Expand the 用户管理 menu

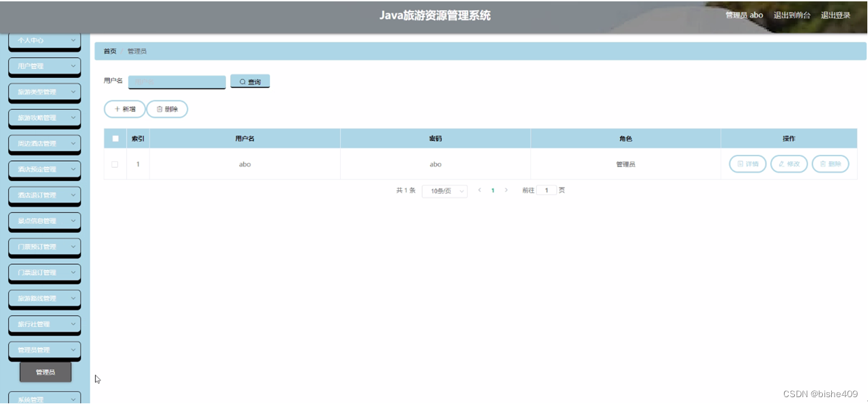point(44,66)
